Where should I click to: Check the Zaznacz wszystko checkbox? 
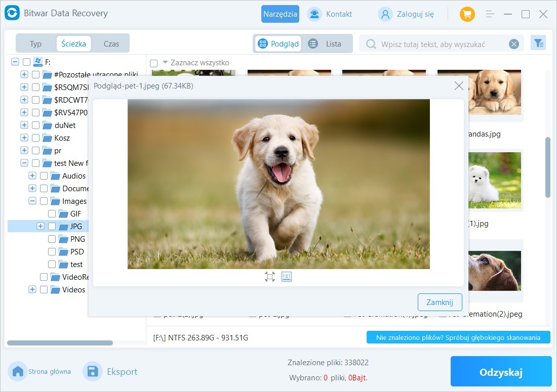[154, 63]
